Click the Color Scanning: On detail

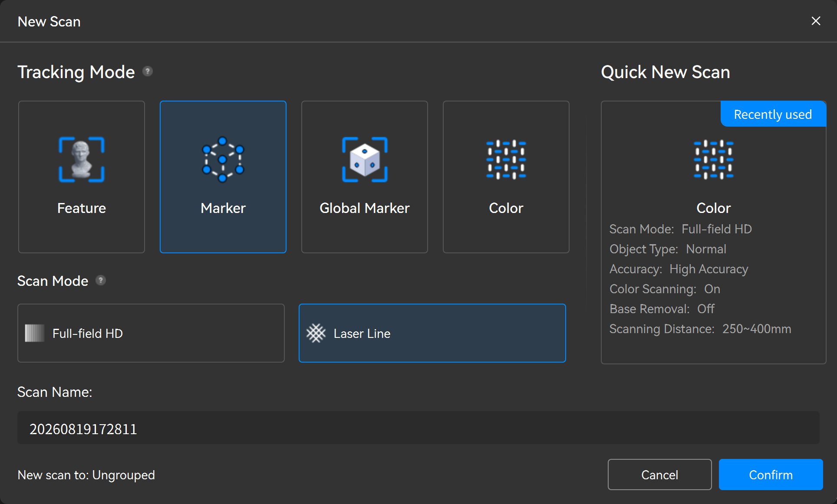(x=665, y=289)
